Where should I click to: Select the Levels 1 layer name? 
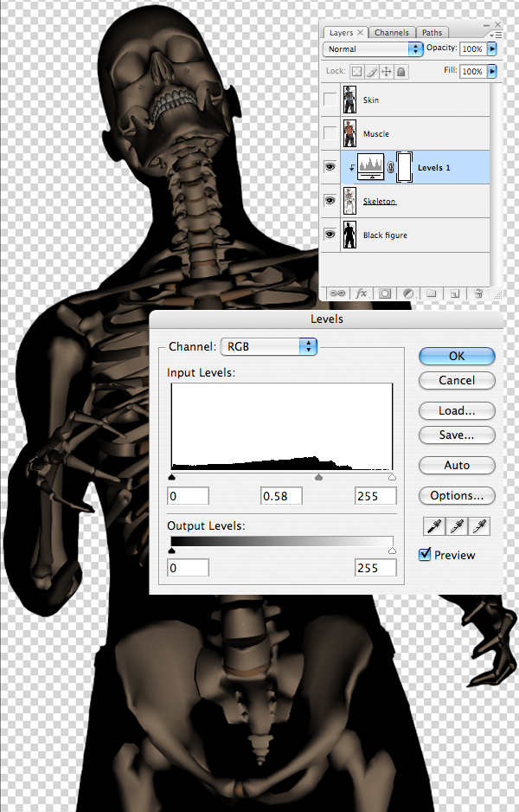[433, 167]
